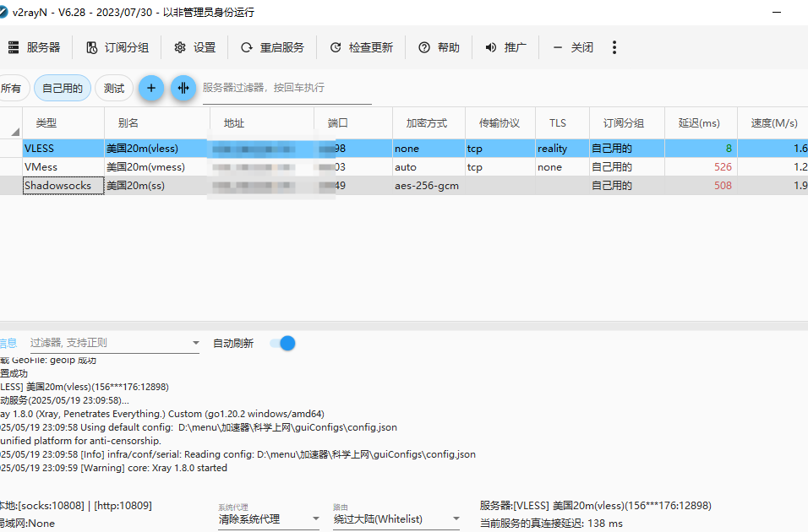Click the 关闭 close button in toolbar
The width and height of the screenshot is (808, 532).
pos(573,48)
